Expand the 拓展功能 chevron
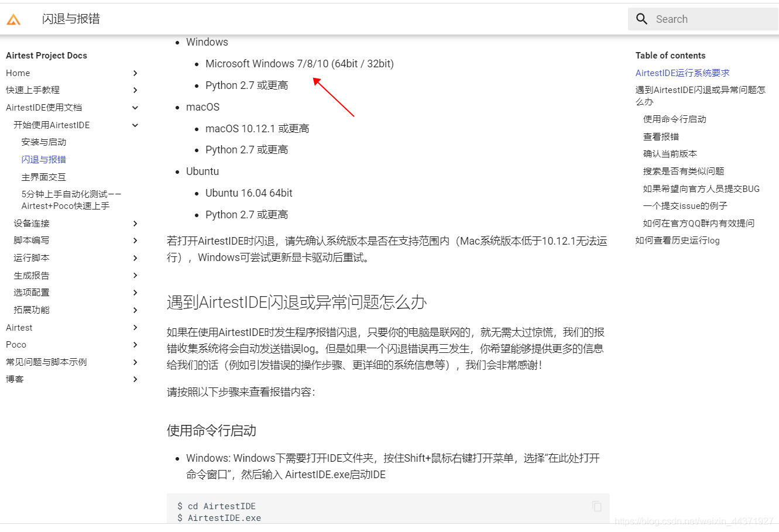 [135, 310]
